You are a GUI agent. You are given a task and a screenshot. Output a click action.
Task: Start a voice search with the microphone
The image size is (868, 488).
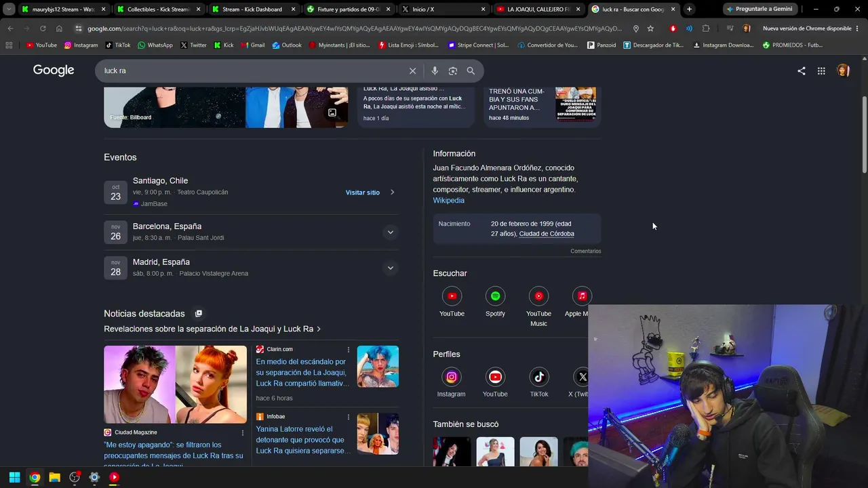(x=435, y=70)
